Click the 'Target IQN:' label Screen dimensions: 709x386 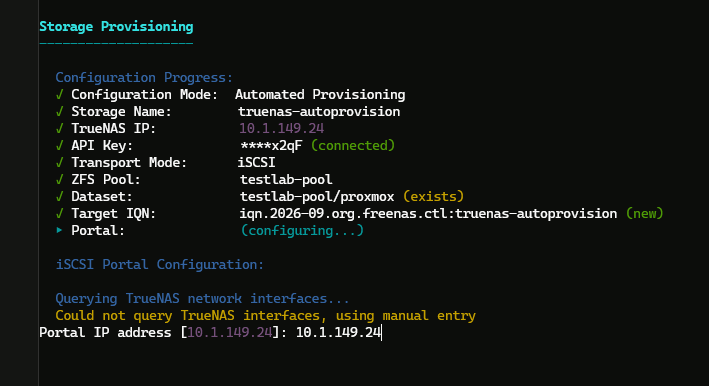click(113, 214)
